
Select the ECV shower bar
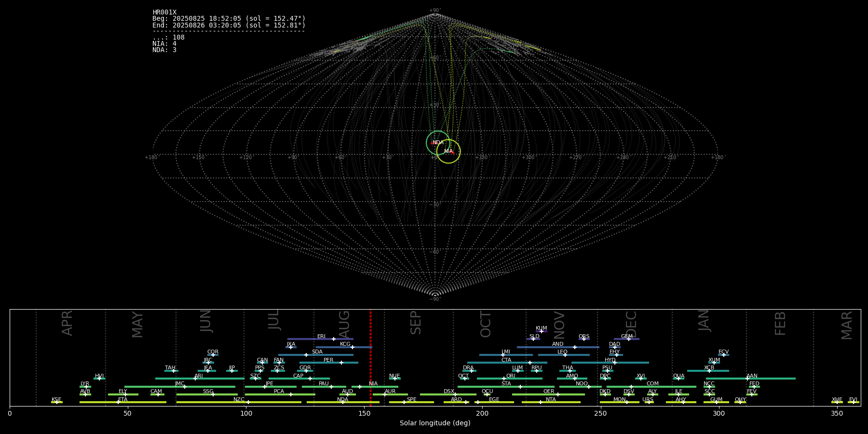tap(723, 355)
